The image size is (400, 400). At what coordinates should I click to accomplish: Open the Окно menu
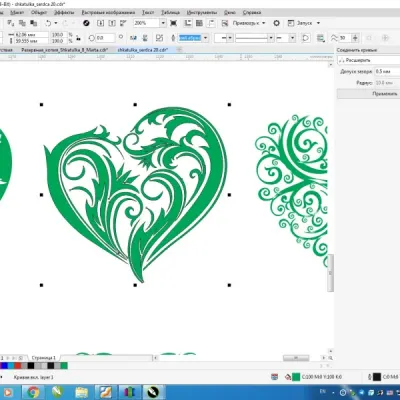(x=230, y=13)
